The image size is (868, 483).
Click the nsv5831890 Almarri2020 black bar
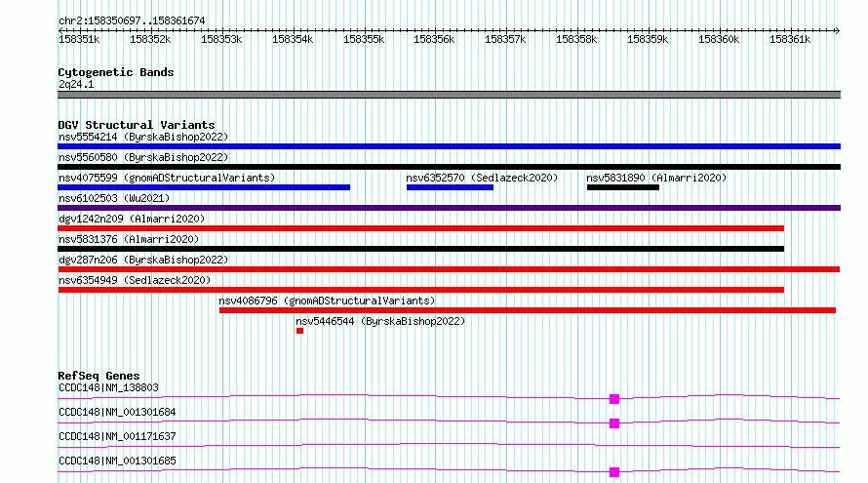623,187
